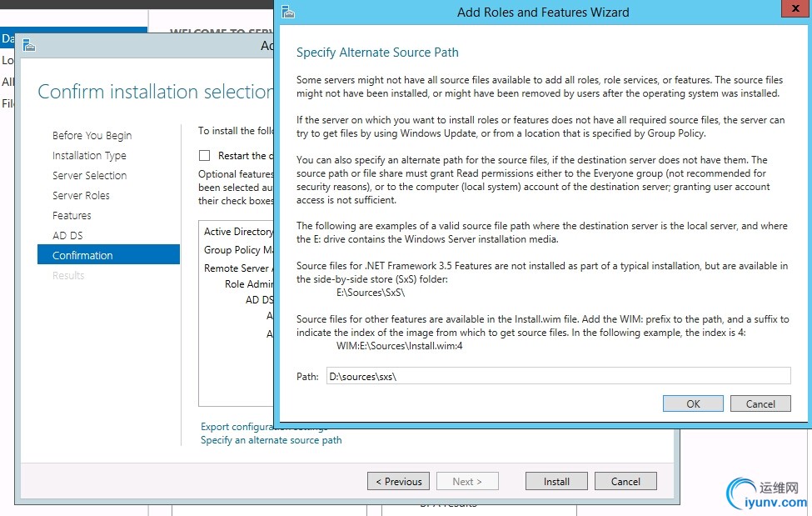Screen dimensions: 812x516
Task: Cancel the Specify Alternate Source Path dialog
Action: coord(760,403)
